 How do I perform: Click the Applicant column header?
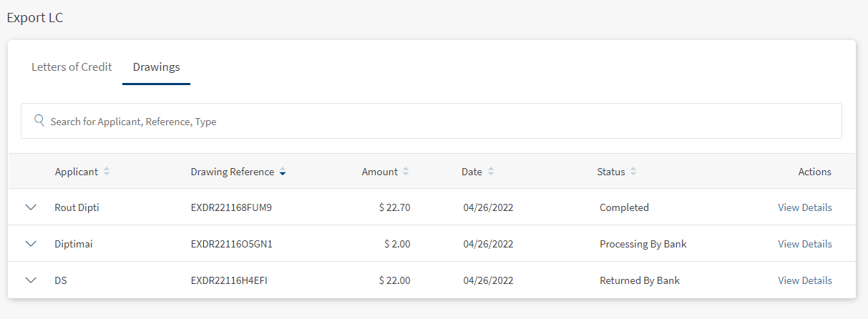(x=77, y=172)
